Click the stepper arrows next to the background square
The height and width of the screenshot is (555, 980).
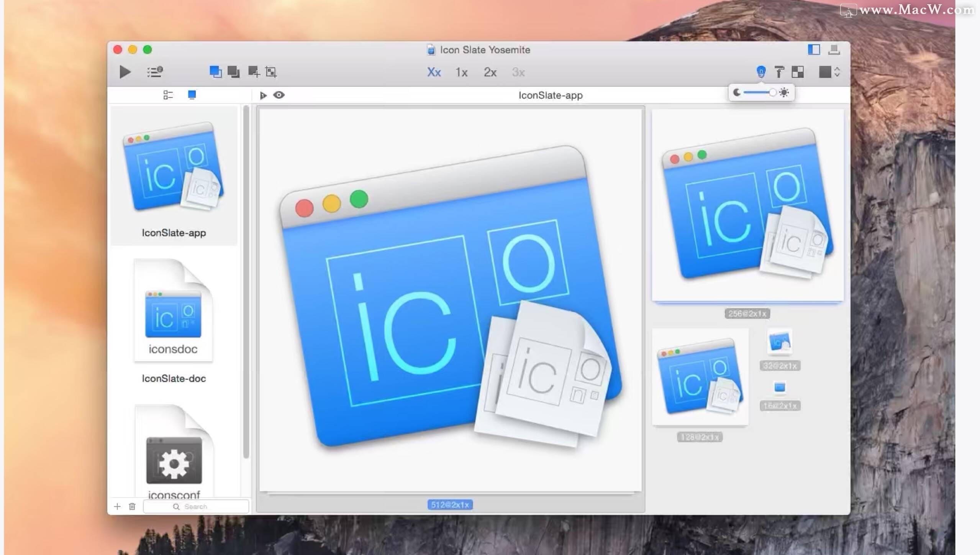coord(836,72)
